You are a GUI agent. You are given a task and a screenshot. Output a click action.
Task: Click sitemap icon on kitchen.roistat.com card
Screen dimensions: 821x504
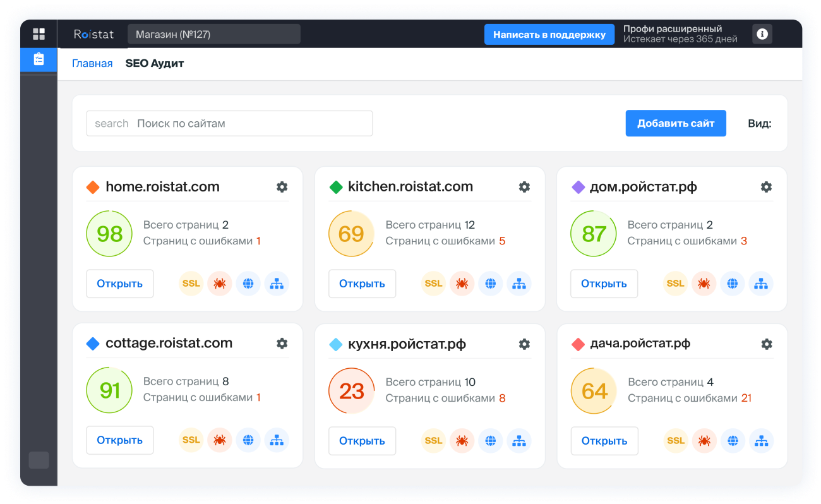coord(519,284)
